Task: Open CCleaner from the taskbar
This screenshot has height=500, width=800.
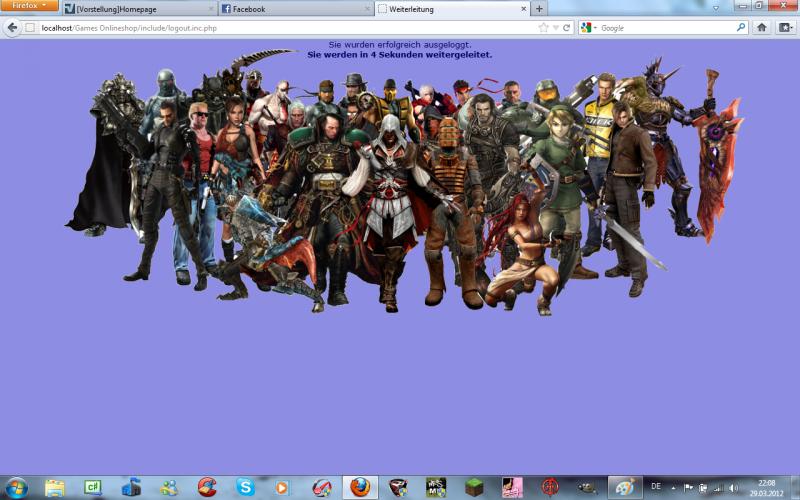Action: coord(207,487)
